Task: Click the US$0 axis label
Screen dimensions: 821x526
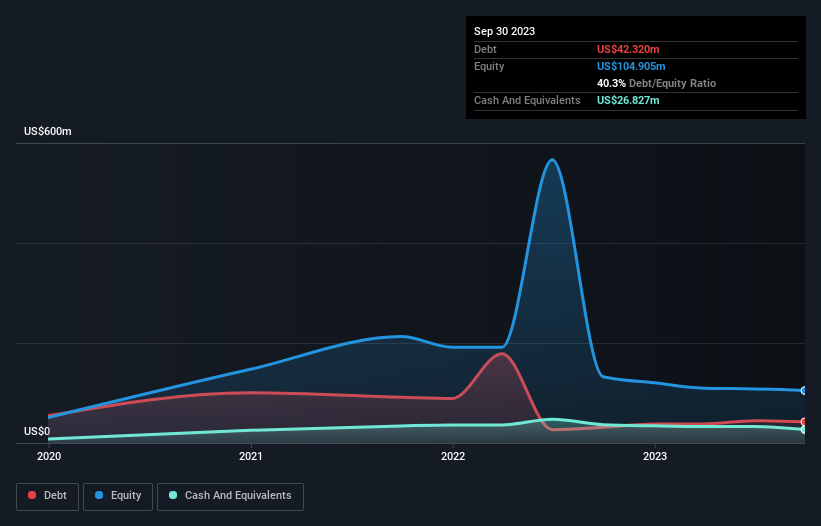Action: click(37, 431)
